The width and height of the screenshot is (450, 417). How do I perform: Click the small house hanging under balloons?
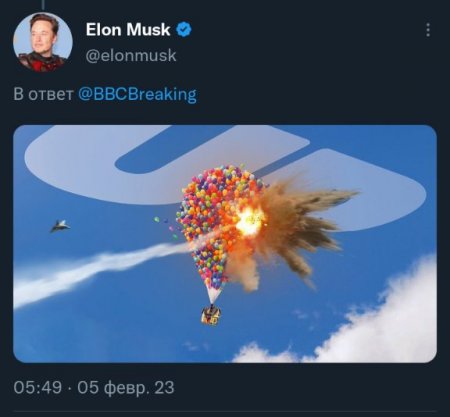[211, 315]
